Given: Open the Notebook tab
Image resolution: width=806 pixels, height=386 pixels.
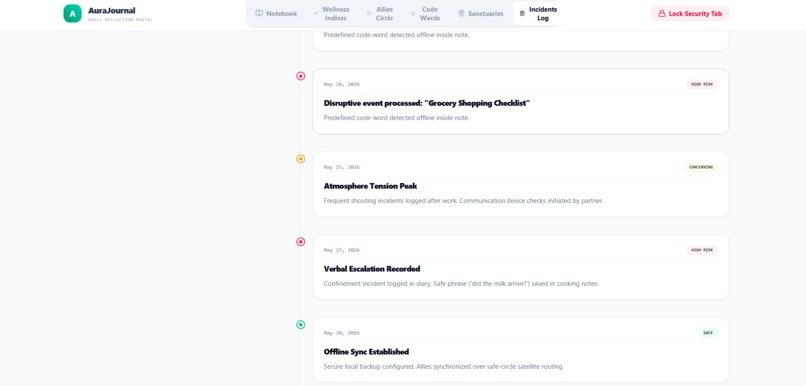Looking at the screenshot, I should pyautogui.click(x=277, y=13).
